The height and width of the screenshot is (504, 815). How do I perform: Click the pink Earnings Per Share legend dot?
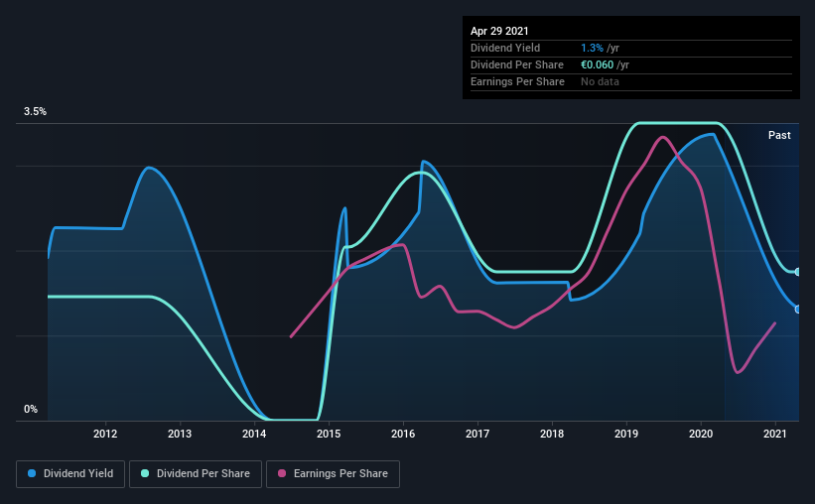click(x=282, y=473)
